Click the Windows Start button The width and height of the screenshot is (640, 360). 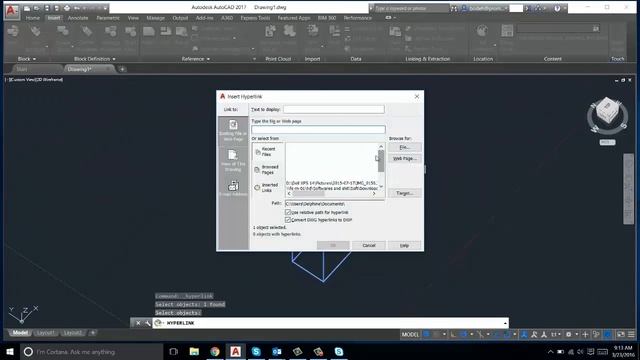(x=10, y=351)
